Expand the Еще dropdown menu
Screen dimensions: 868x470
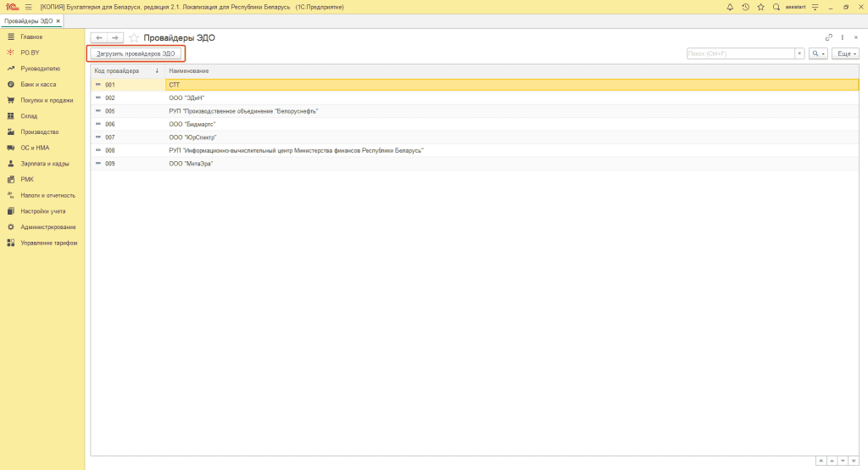tap(844, 53)
